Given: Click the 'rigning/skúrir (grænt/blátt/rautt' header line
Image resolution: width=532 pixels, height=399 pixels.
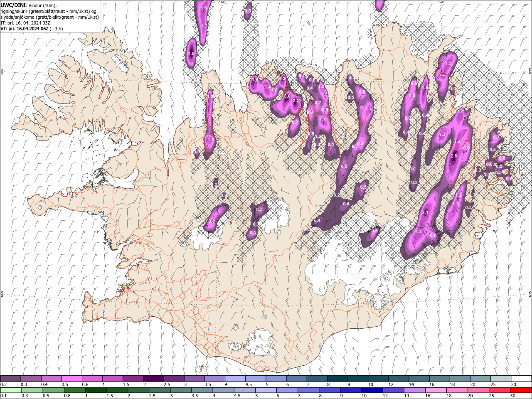Looking at the screenshot, I should (x=49, y=11).
